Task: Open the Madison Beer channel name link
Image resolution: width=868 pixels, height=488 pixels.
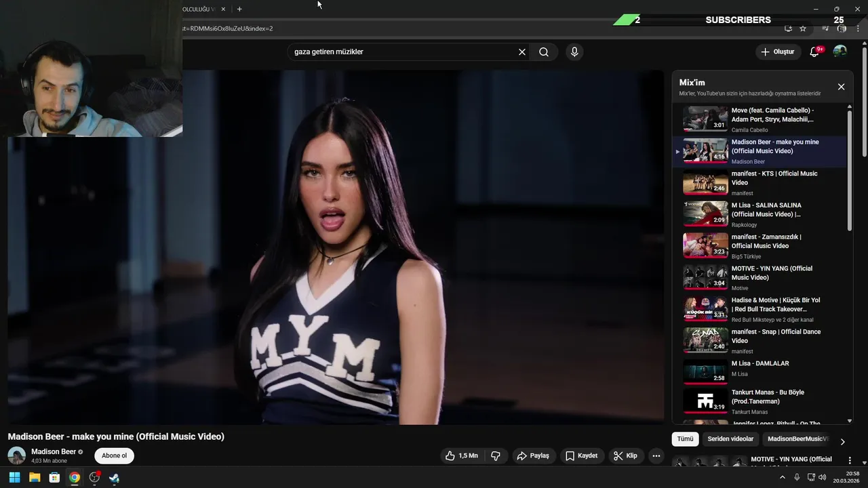Action: (x=54, y=451)
